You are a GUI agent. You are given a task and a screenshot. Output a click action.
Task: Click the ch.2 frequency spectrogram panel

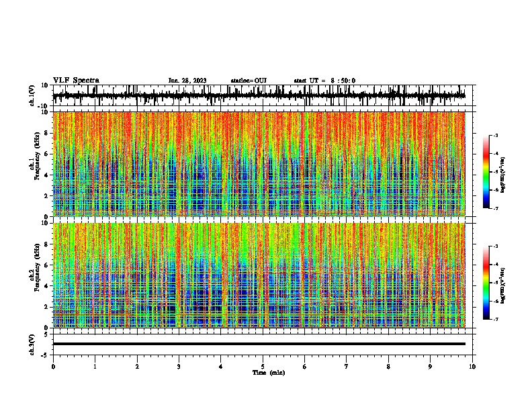coord(259,275)
